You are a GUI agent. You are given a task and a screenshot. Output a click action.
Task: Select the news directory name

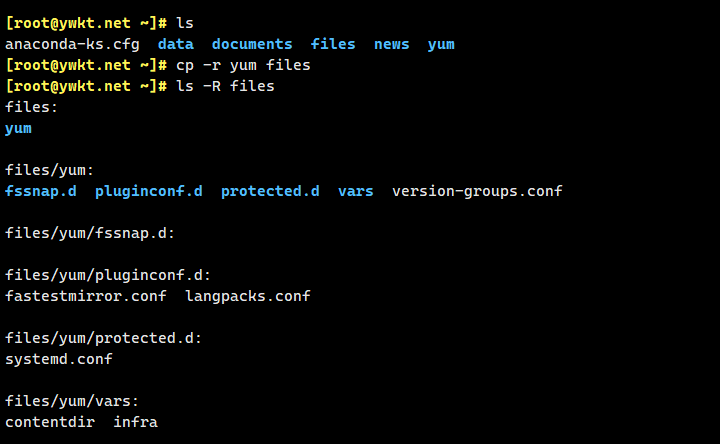pos(392,44)
